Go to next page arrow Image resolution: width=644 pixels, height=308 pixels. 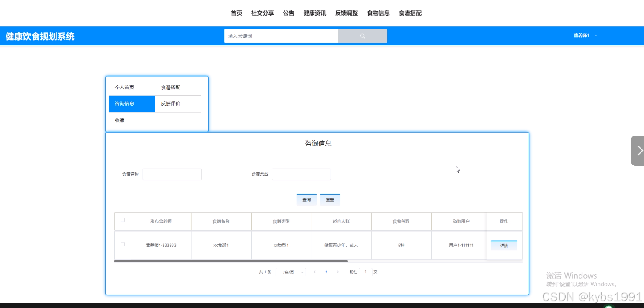(338, 272)
